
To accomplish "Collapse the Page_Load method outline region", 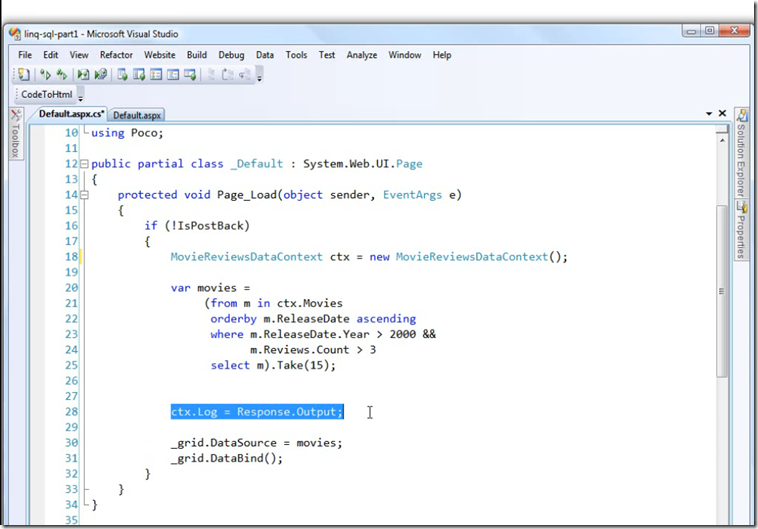I will point(84,195).
